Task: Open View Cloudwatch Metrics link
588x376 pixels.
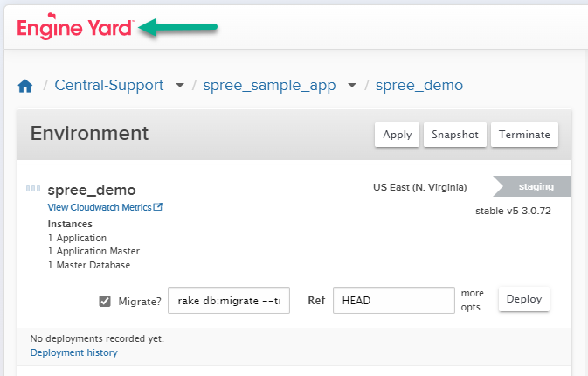Action: (100, 207)
